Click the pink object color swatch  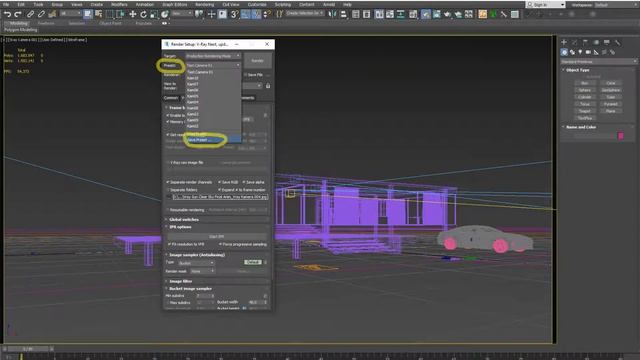click(621, 136)
